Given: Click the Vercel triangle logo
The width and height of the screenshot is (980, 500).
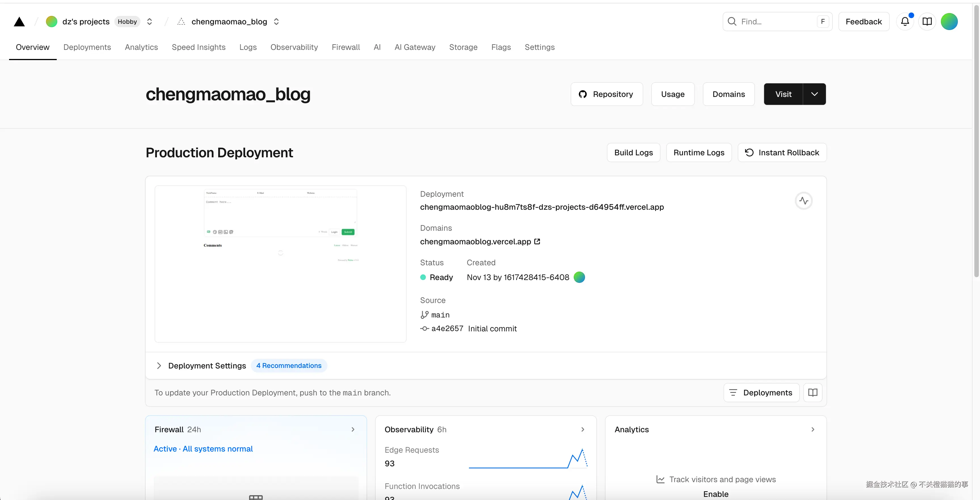Looking at the screenshot, I should pos(19,22).
